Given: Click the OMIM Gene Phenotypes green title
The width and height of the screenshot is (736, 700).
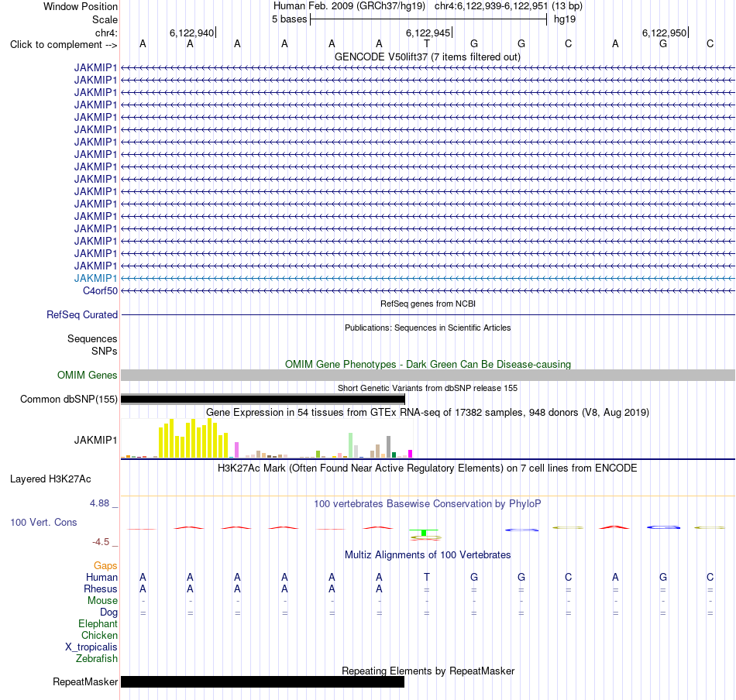Looking at the screenshot, I should pyautogui.click(x=428, y=364).
